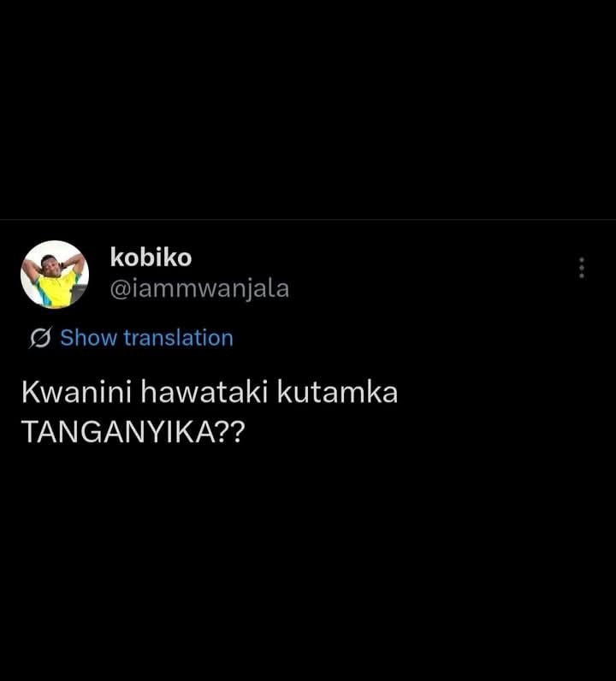Expand post options via vertical ellipsis
Screen dimensions: 616x681
(x=582, y=268)
